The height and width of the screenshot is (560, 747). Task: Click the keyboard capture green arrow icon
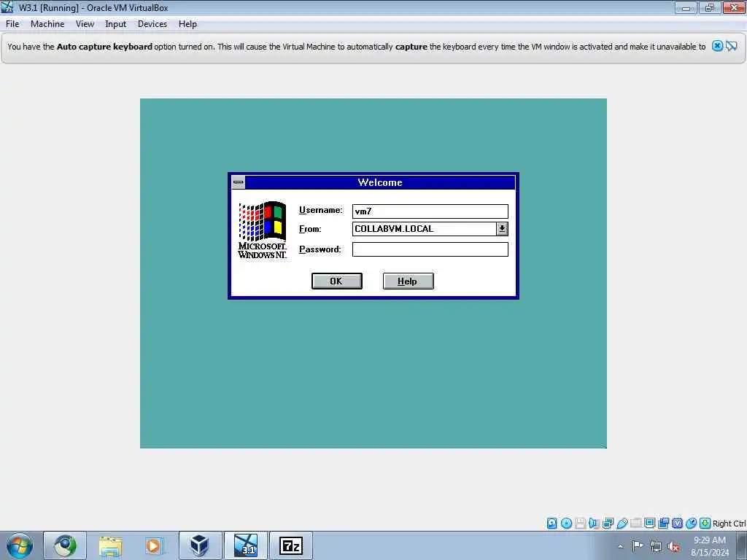pyautogui.click(x=705, y=524)
